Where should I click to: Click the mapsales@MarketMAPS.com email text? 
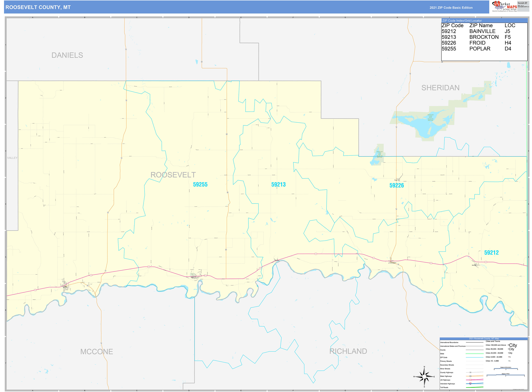click(x=523, y=7)
